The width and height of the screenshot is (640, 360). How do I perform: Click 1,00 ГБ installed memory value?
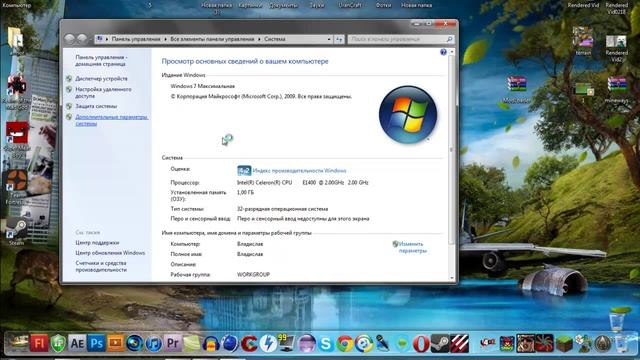tap(245, 192)
